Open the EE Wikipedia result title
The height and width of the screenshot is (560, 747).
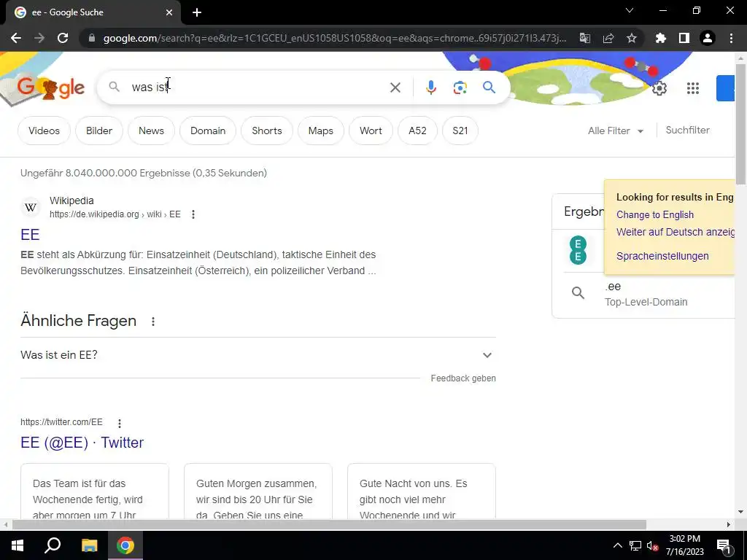30,234
